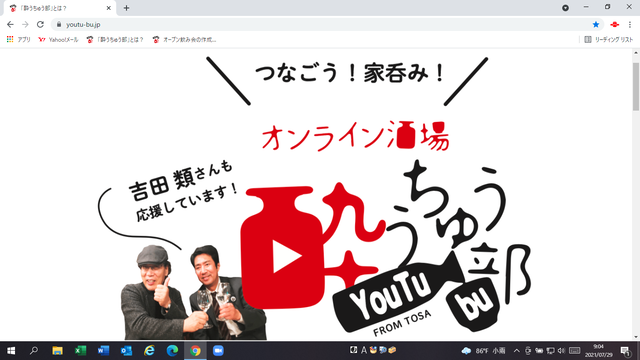The height and width of the screenshot is (360, 640).
Task: Switch to Chrome on the taskbar
Action: pos(195,351)
